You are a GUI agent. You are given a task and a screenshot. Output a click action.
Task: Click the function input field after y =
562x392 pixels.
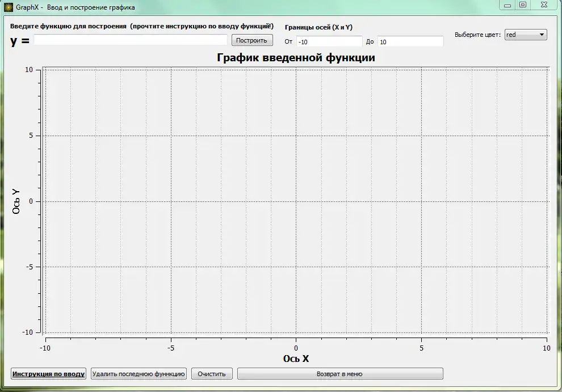pyautogui.click(x=131, y=40)
